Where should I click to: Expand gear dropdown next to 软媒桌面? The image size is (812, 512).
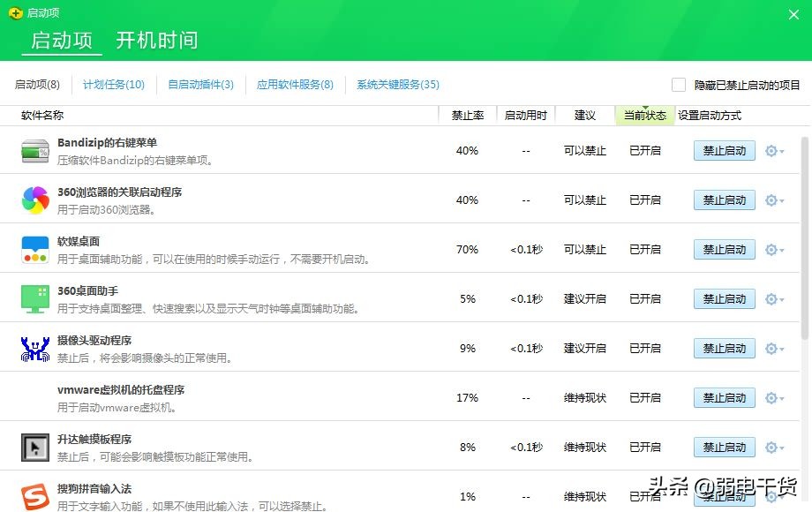(x=773, y=249)
